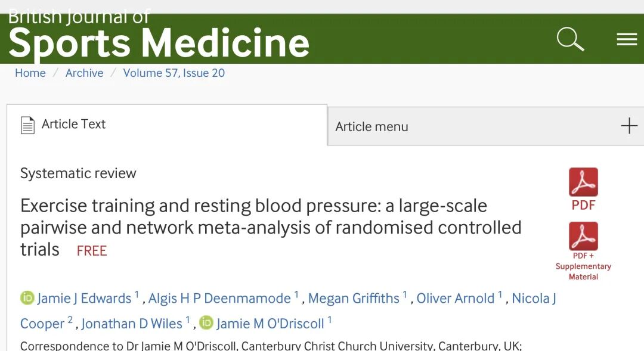The height and width of the screenshot is (351, 644).
Task: View author Algis H P Deenmamode
Action: click(219, 298)
